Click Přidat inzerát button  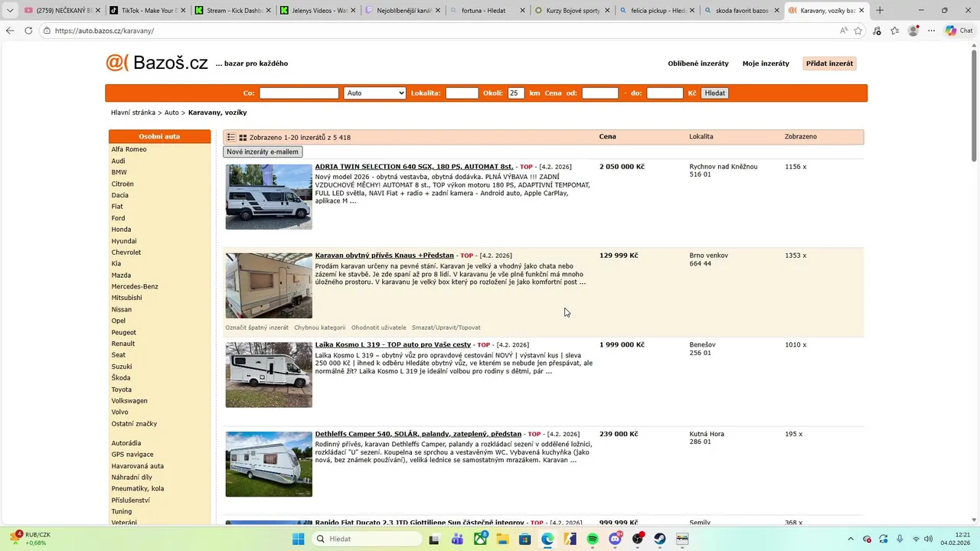[x=829, y=64]
